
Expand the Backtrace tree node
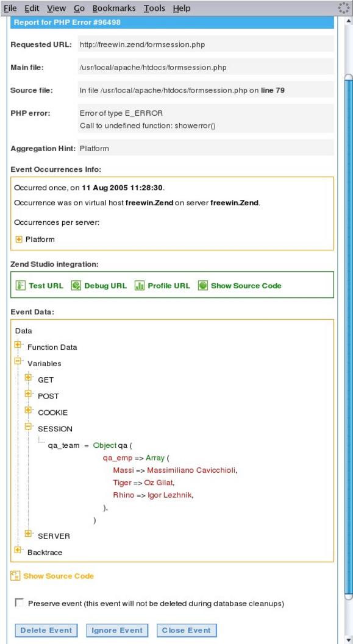point(17,550)
